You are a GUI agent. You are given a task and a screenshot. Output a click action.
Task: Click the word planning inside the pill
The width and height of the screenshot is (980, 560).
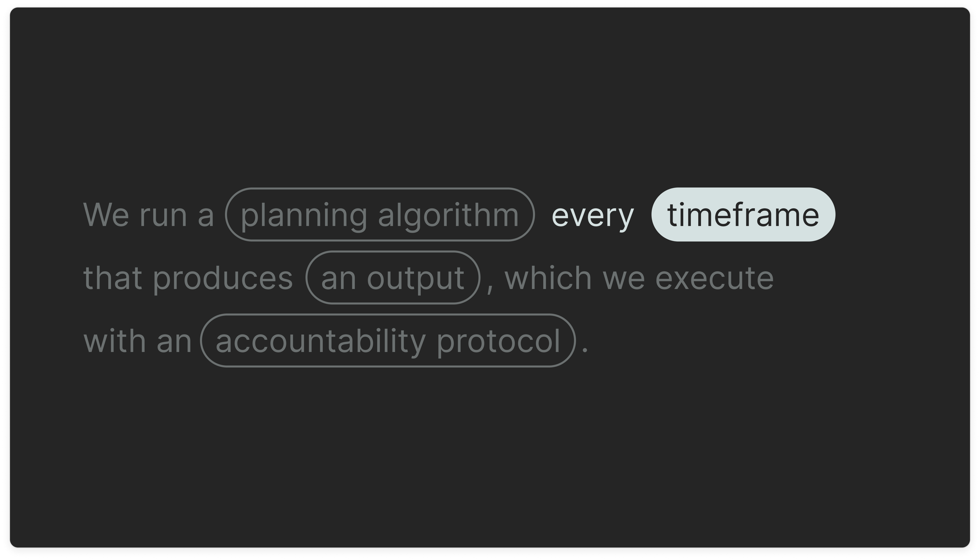tap(304, 216)
